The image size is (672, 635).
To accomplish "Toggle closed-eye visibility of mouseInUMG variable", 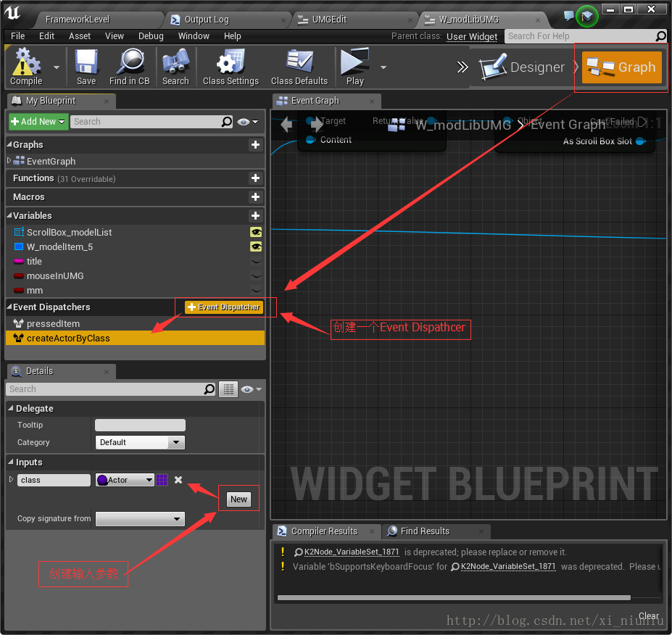I will (256, 276).
